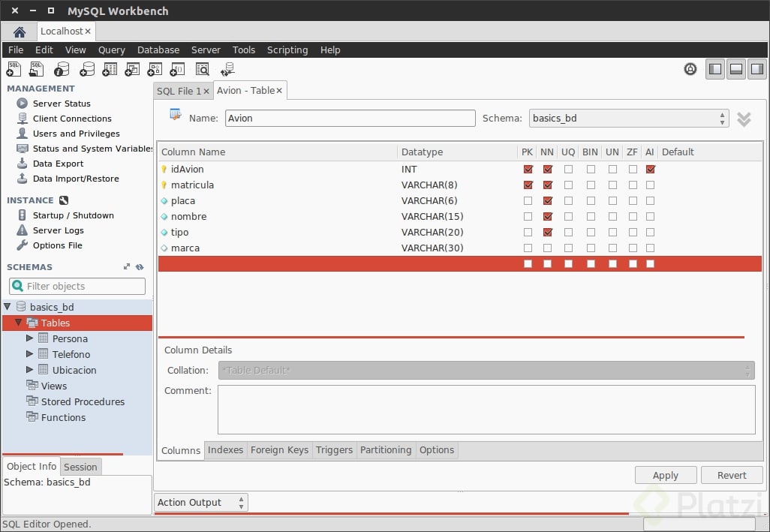The width and height of the screenshot is (770, 532).
Task: Switch to the Indexes tab
Action: 225,450
